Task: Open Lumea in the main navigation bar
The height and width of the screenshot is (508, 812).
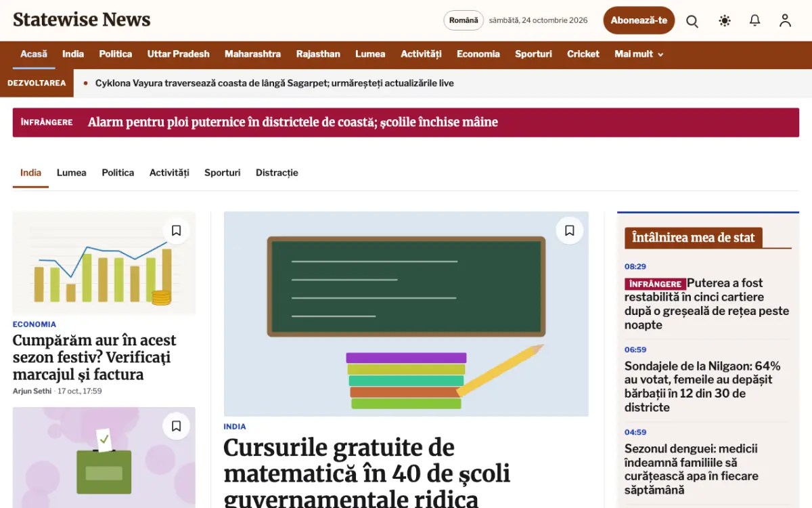Action: [370, 54]
